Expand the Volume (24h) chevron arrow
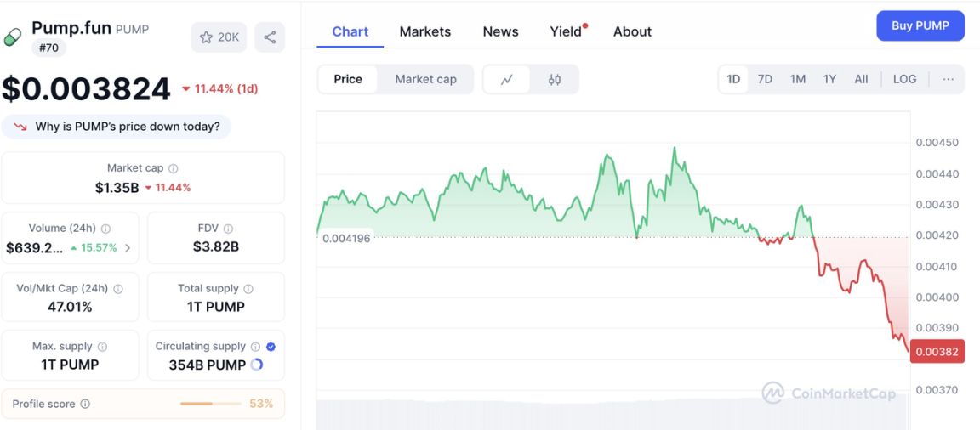This screenshot has width=980, height=430. point(128,248)
